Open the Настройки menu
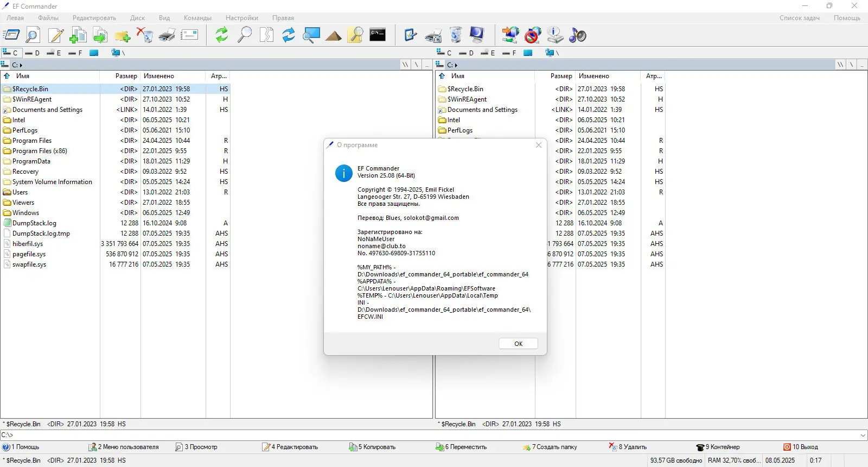The width and height of the screenshot is (868, 467). pyautogui.click(x=242, y=18)
